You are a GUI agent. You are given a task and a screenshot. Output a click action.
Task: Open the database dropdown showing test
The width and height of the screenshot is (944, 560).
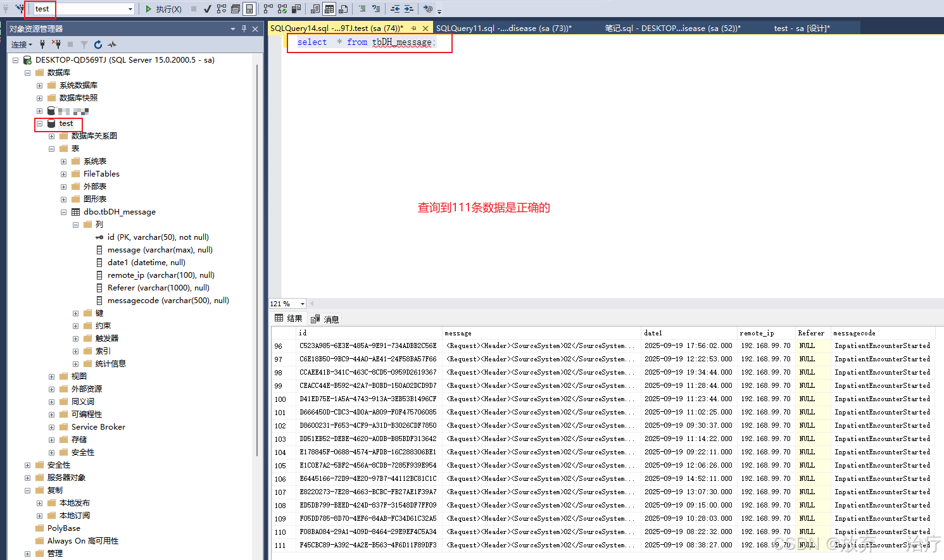131,8
